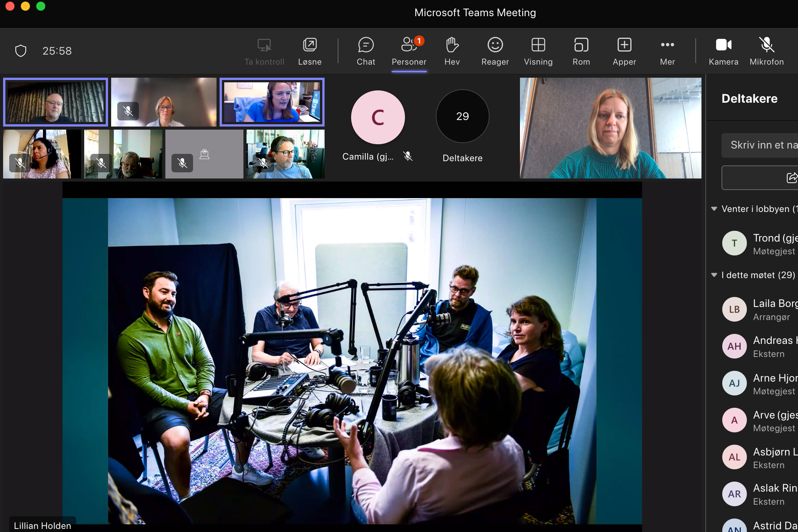The width and height of the screenshot is (798, 532).
Task: Click the 29 Deltakere overflow circle
Action: point(462,116)
